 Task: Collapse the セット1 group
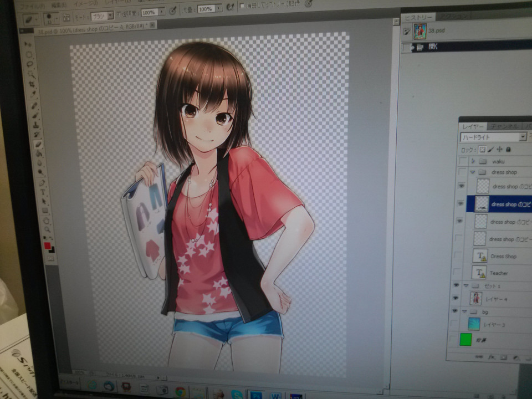[x=466, y=286]
